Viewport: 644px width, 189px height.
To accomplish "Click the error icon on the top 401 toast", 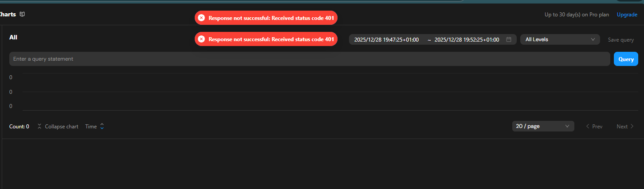I will click(x=201, y=18).
